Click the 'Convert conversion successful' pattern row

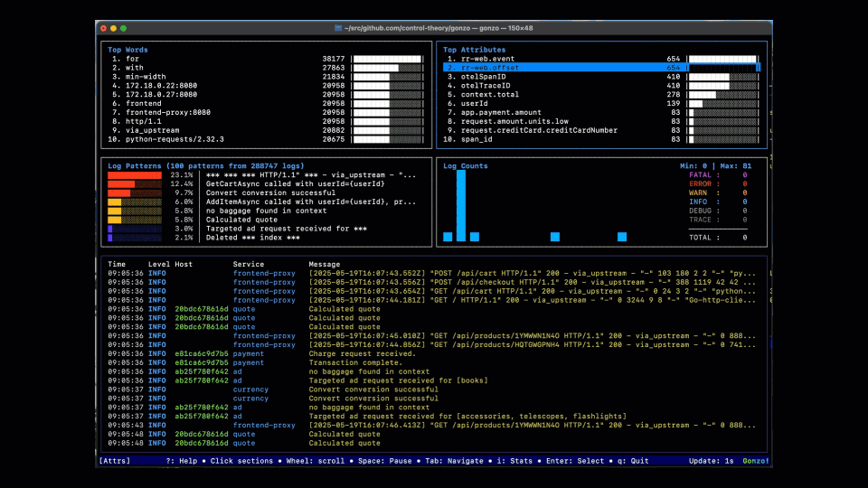tap(270, 193)
